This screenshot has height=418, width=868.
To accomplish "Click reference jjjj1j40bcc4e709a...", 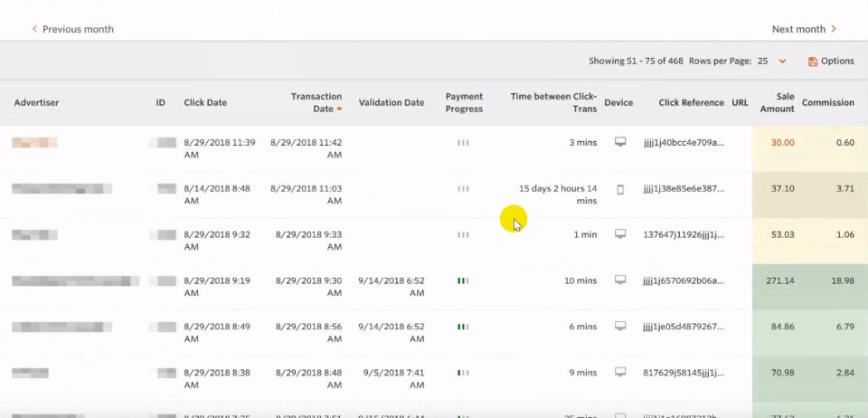I will pos(684,143).
